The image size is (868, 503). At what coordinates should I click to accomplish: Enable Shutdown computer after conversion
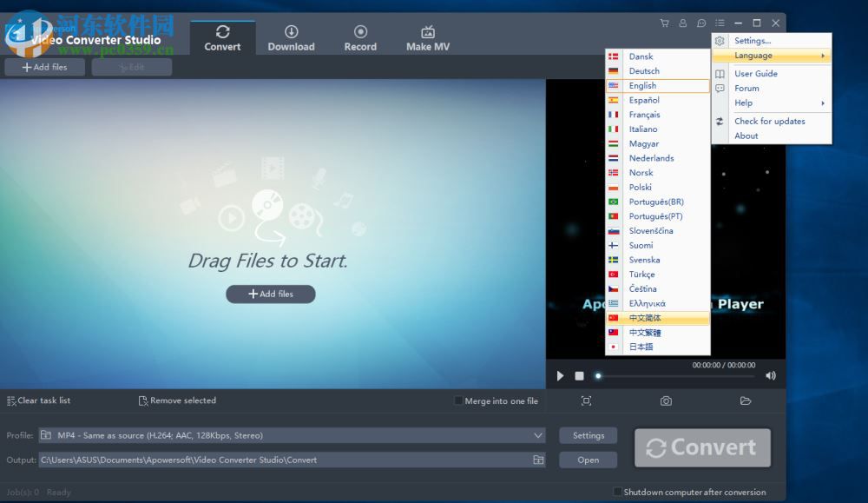tap(617, 492)
